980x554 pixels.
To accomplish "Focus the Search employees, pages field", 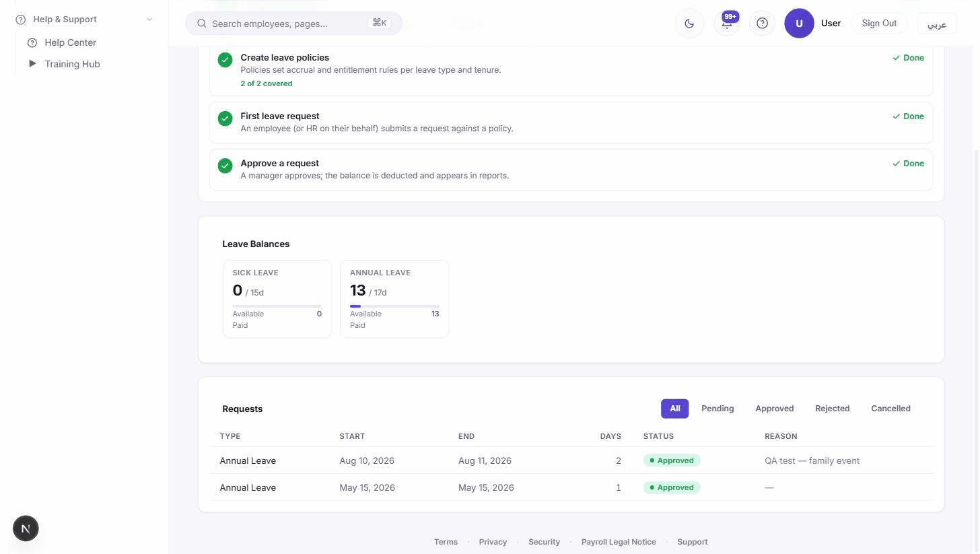I will [x=293, y=24].
